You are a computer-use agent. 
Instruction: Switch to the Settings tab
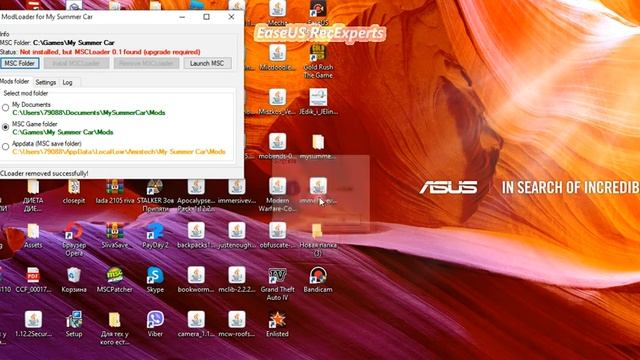pyautogui.click(x=46, y=82)
